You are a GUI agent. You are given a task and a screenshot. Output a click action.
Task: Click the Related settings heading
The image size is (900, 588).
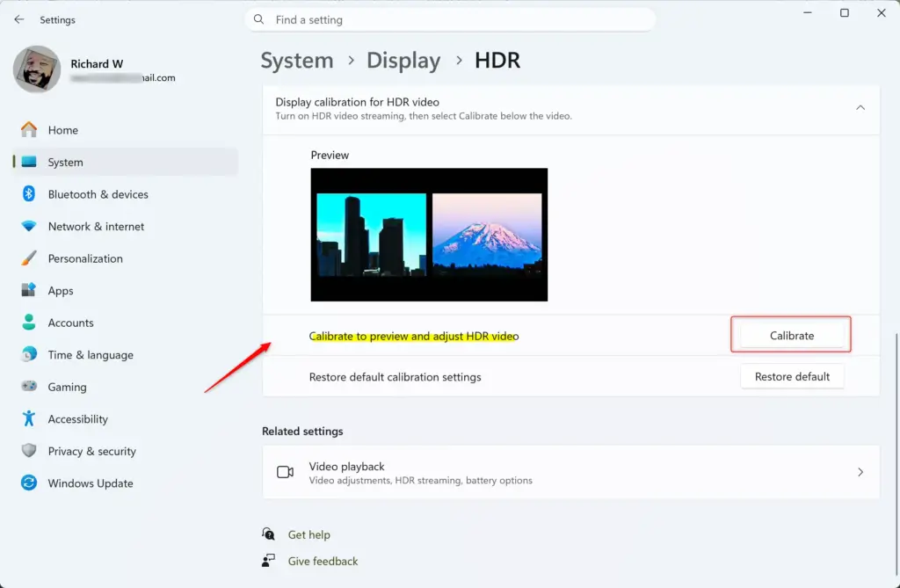pyautogui.click(x=302, y=432)
